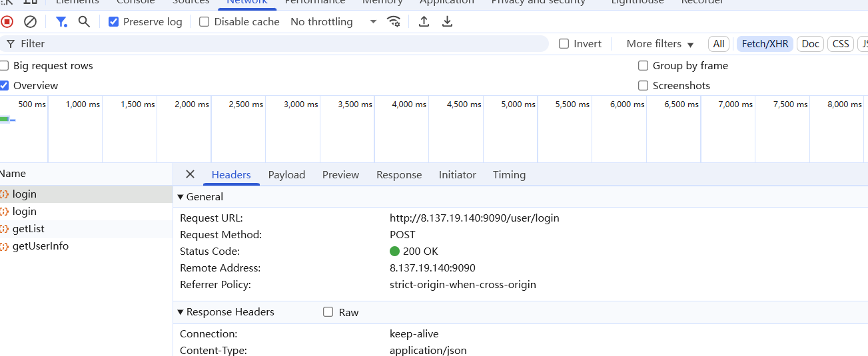Select the Headers tab

pyautogui.click(x=231, y=174)
